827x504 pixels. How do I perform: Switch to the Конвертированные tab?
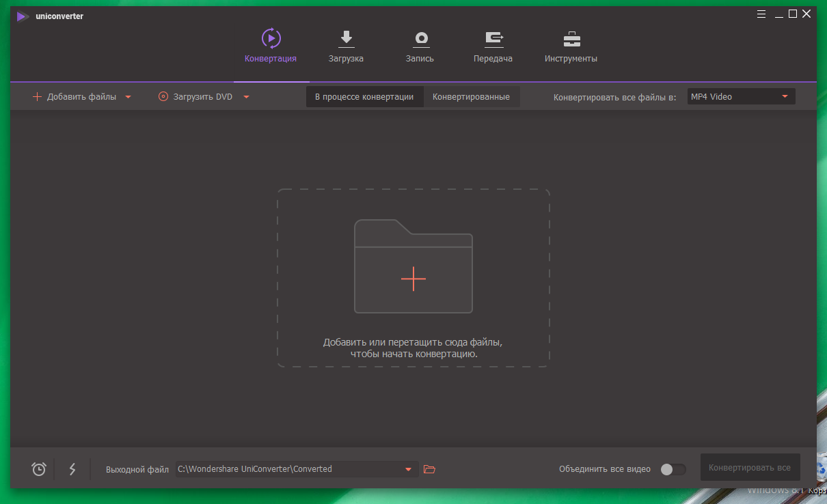(472, 96)
